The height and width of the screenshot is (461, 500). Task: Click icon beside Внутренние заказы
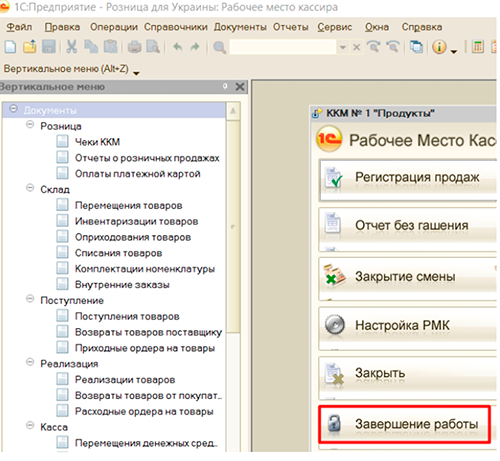[62, 284]
